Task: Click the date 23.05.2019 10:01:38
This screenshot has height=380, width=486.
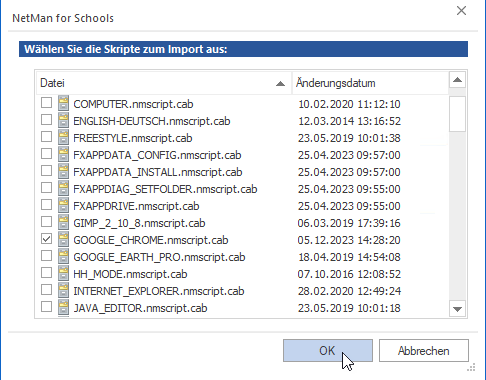Action: 349,138
